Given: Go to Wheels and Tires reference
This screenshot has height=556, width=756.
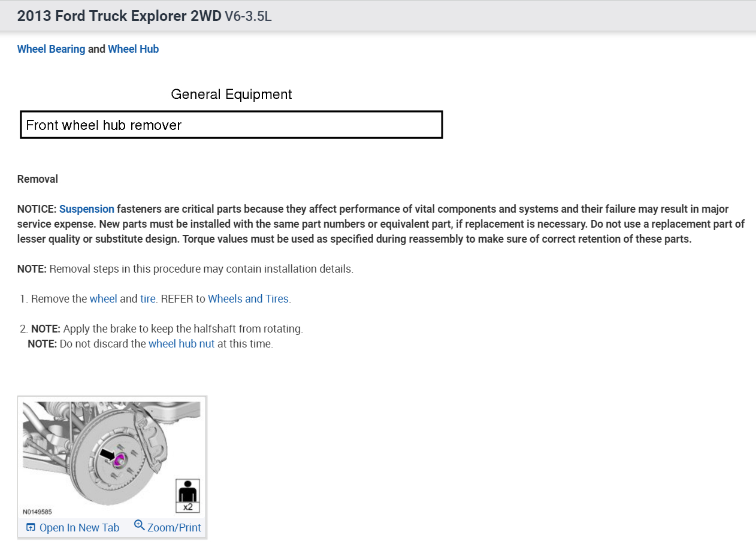Looking at the screenshot, I should 248,298.
